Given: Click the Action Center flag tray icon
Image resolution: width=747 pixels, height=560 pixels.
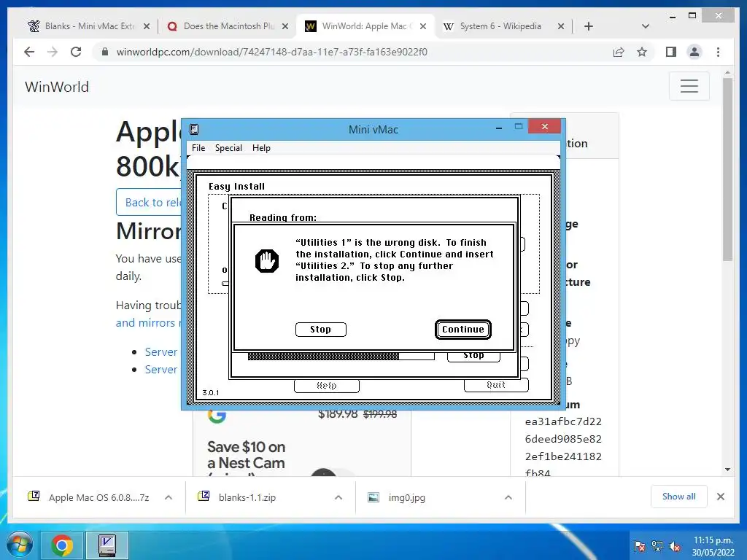Looking at the screenshot, I should coord(640,546).
